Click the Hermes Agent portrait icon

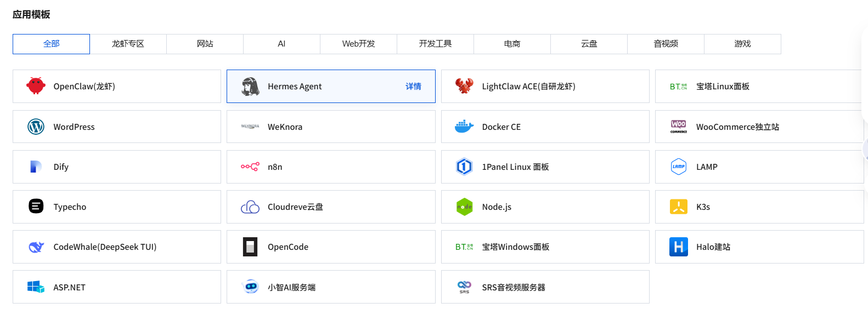250,87
